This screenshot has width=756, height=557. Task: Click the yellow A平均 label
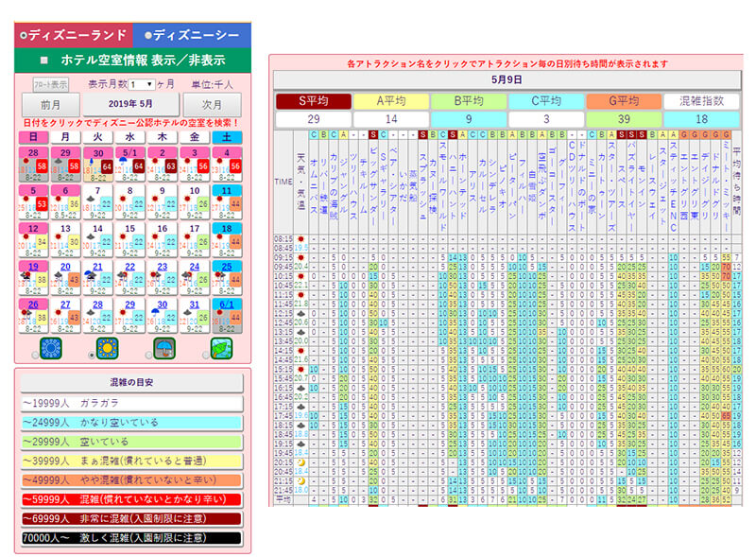coord(391,101)
